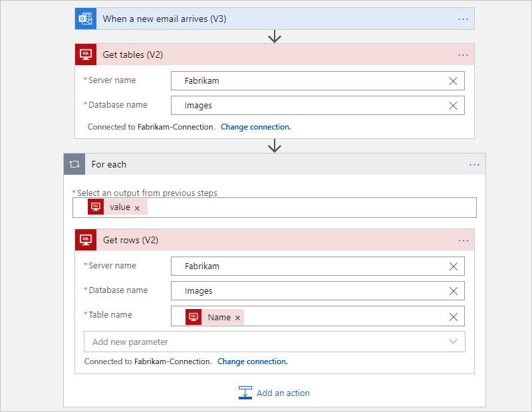Click the Outlook icon on the email trigger
The width and height of the screenshot is (532, 412).
[x=85, y=19]
